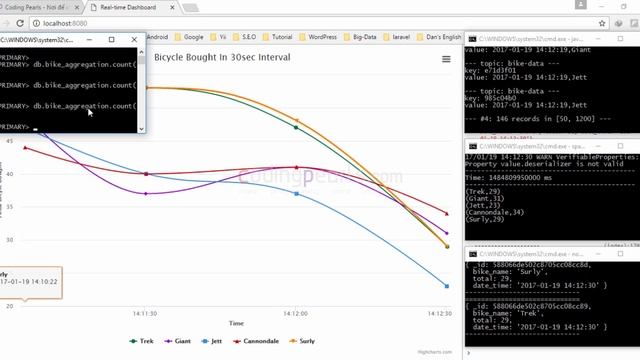The width and height of the screenshot is (640, 360).
Task: Click the Cannondale data point at 14:12:00
Action: point(297,167)
